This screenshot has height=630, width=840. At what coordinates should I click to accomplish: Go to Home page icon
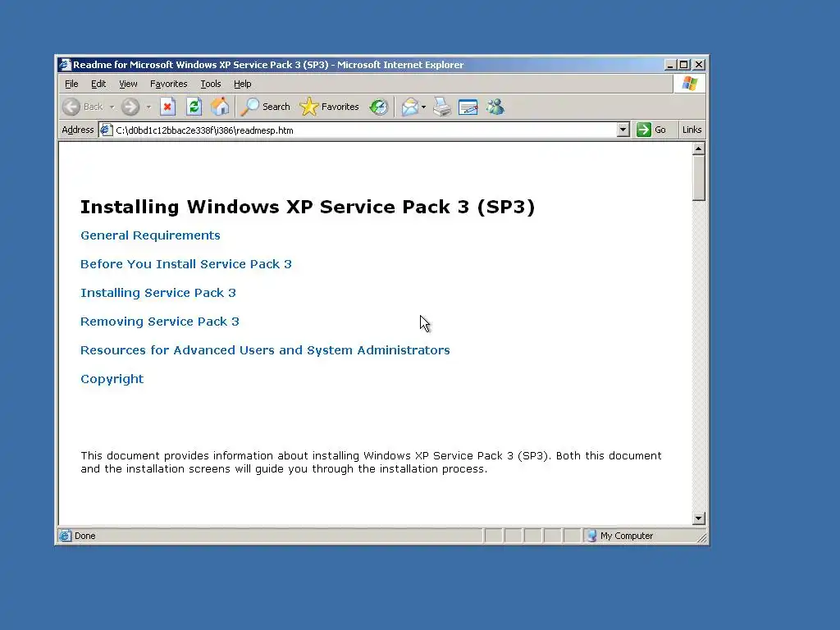(220, 107)
